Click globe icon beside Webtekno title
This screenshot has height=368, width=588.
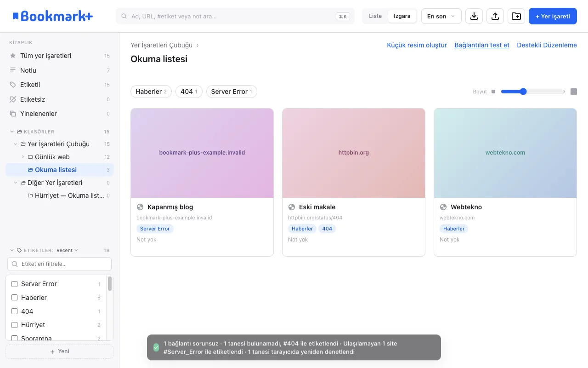443,207
